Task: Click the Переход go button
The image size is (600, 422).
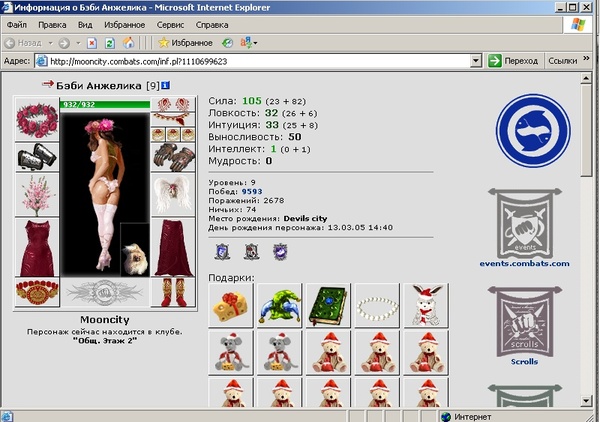Action: coord(513,61)
